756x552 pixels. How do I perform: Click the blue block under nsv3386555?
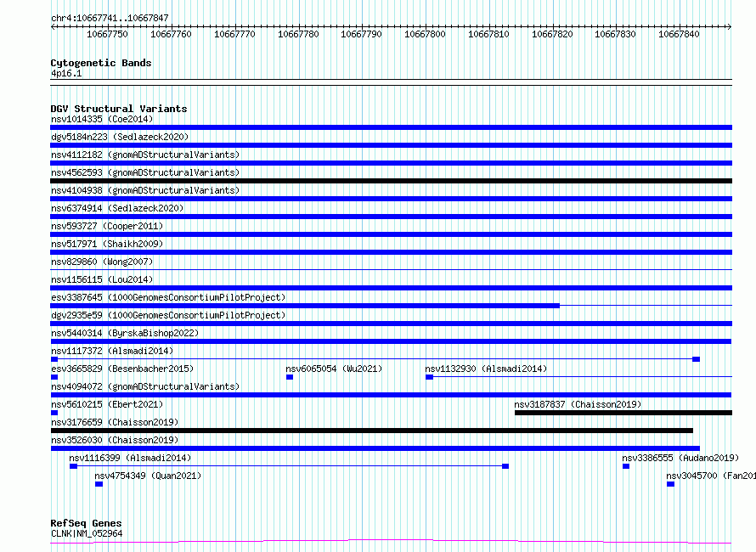click(626, 466)
